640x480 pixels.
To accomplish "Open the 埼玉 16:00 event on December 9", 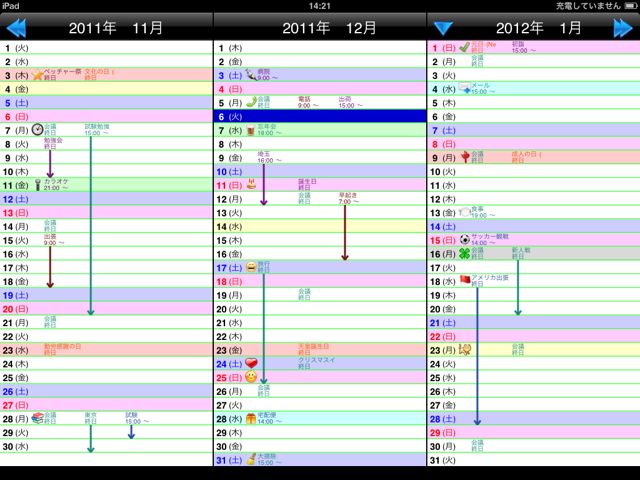I will tap(269, 157).
